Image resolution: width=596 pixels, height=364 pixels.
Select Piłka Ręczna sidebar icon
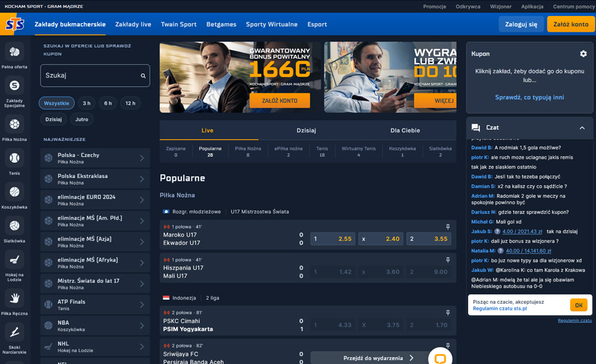[x=15, y=298]
